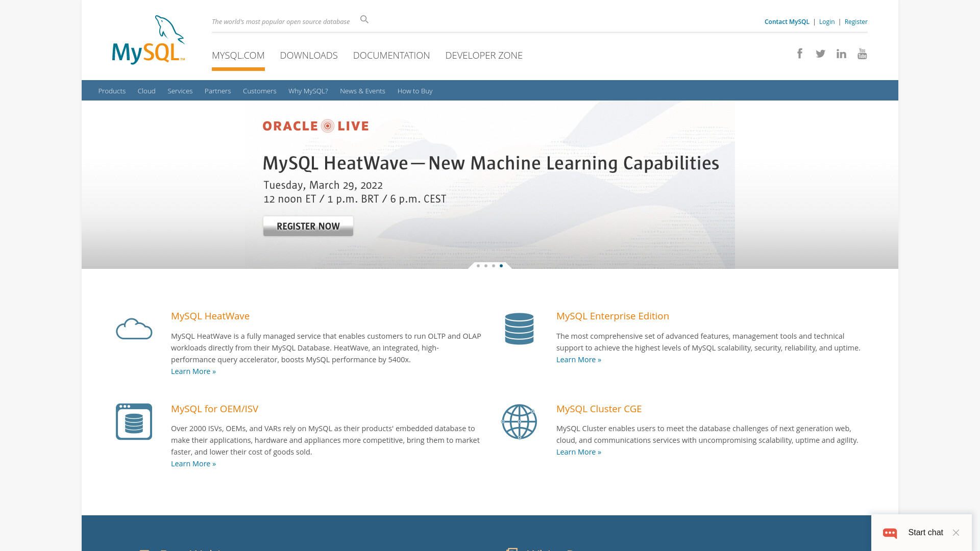This screenshot has height=551, width=980.
Task: Open the MySQL for OEM/ISV heading link
Action: point(214,409)
